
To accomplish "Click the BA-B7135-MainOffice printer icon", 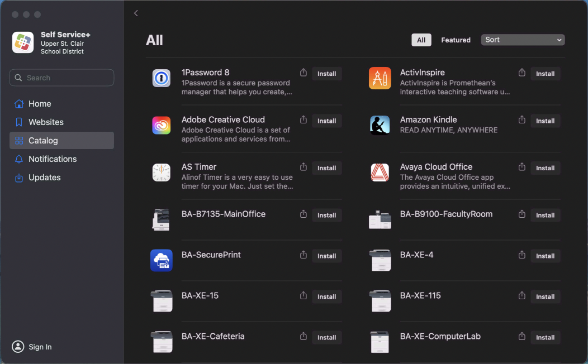I will (162, 219).
